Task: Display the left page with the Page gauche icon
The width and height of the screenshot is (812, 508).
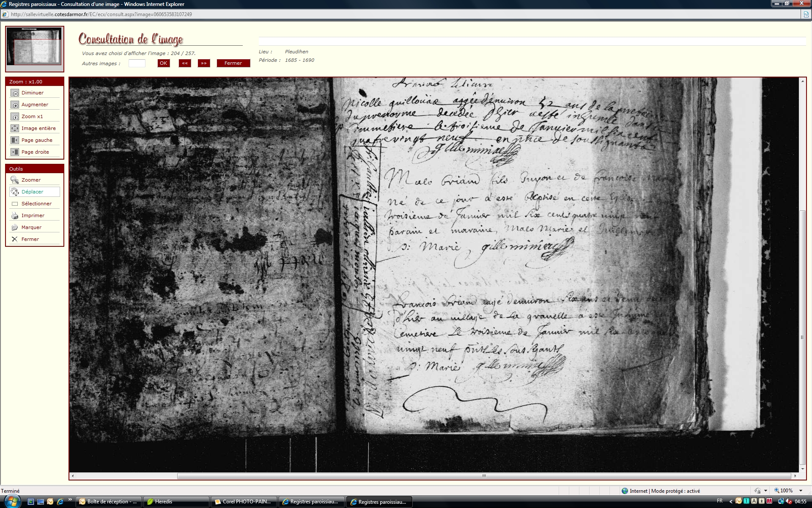Action: pyautogui.click(x=15, y=141)
